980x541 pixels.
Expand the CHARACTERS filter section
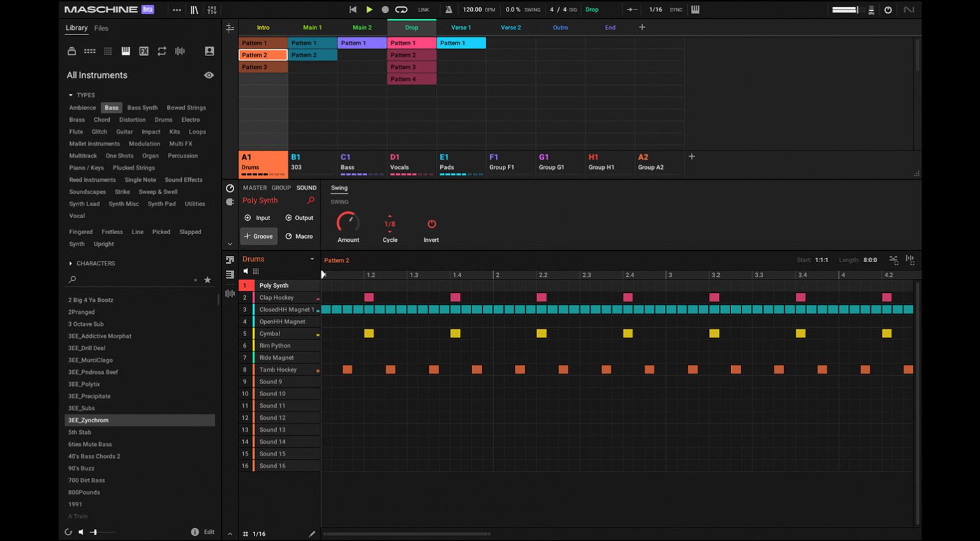click(x=70, y=263)
